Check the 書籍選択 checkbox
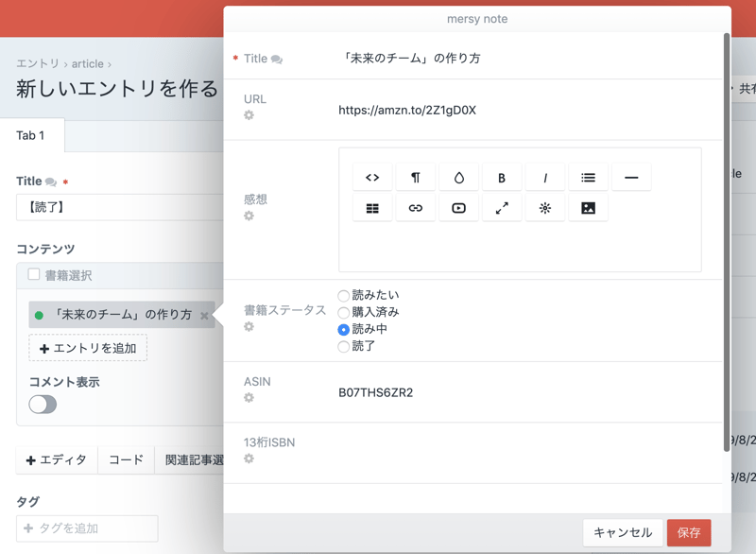Screen dimensions: 756x554 pos(34,275)
